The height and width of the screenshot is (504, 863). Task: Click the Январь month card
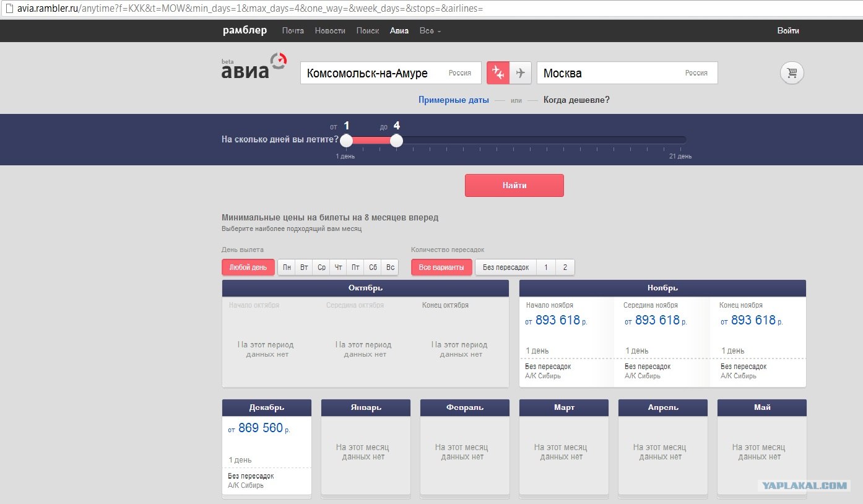366,447
